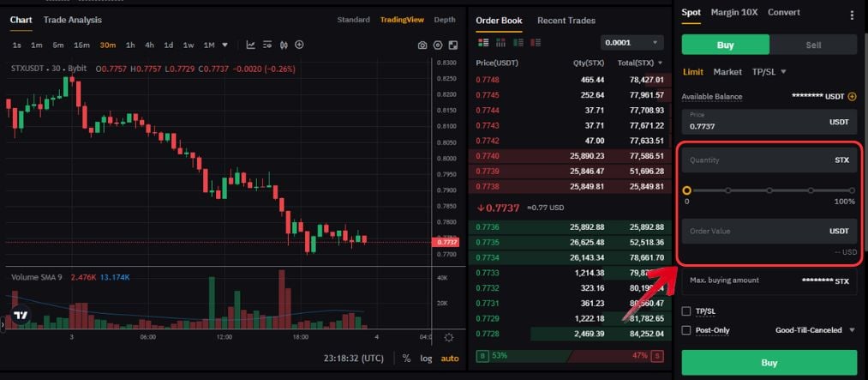Screen dimensions: 868x380
Task: Click the deposit plus icon next to USDT balance
Action: pyautogui.click(x=853, y=96)
